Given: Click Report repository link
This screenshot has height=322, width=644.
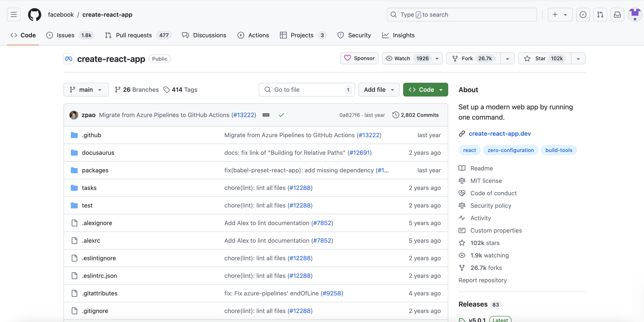Looking at the screenshot, I should coord(483,280).
